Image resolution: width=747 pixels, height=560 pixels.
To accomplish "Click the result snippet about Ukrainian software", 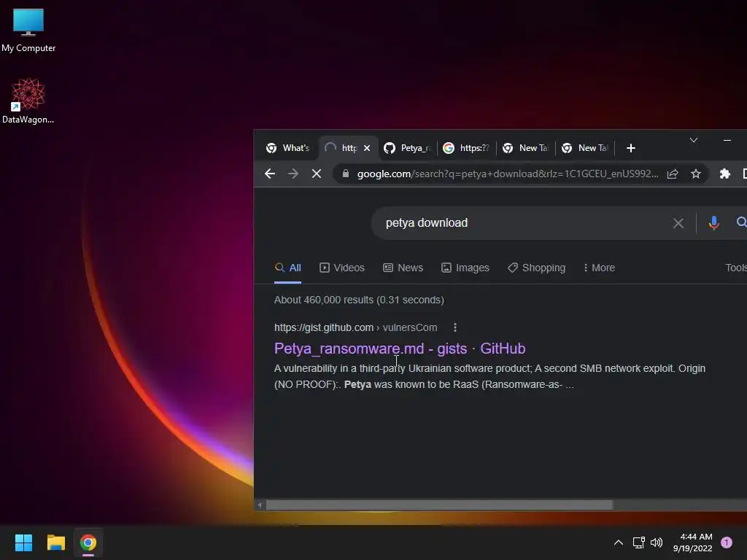I will (x=489, y=376).
